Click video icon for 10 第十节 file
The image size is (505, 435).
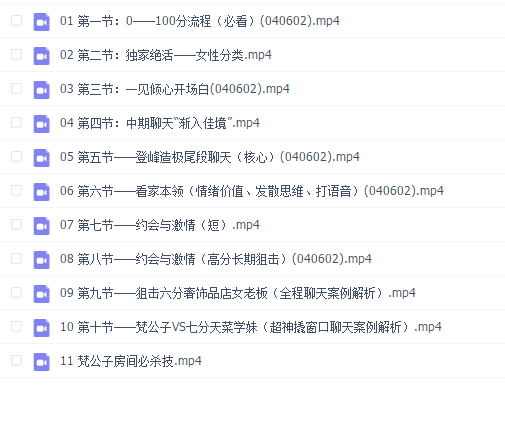(42, 328)
